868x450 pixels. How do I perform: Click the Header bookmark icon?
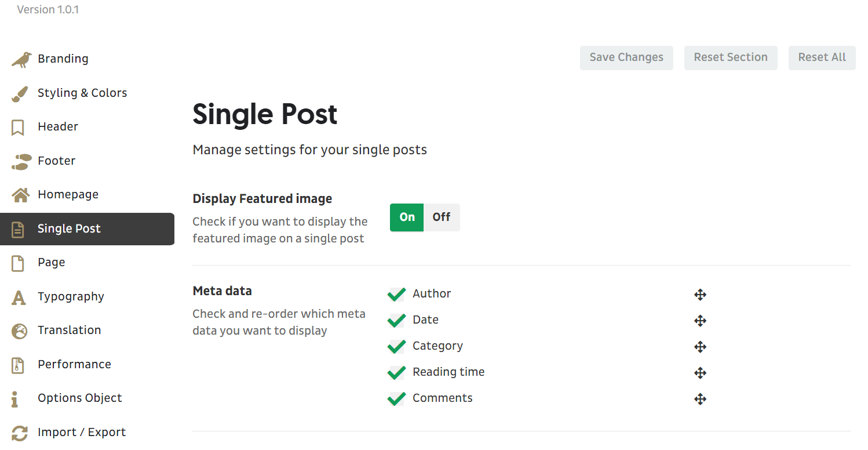18,128
